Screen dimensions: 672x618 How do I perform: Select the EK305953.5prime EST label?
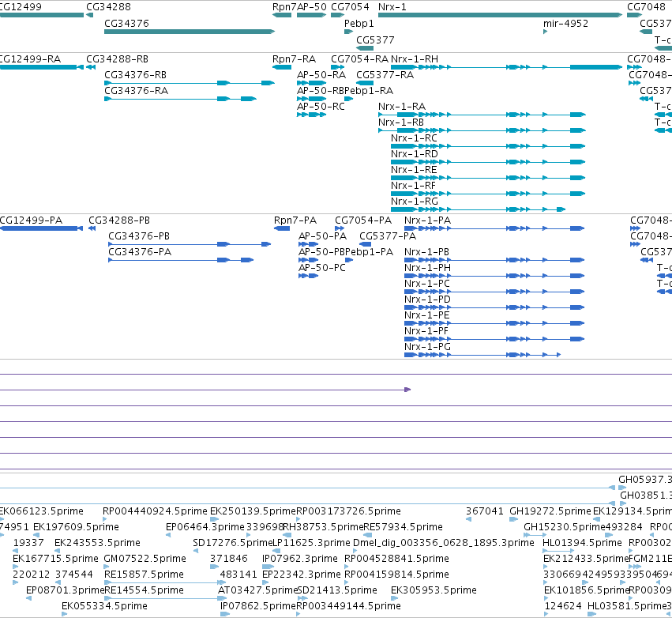point(434,590)
